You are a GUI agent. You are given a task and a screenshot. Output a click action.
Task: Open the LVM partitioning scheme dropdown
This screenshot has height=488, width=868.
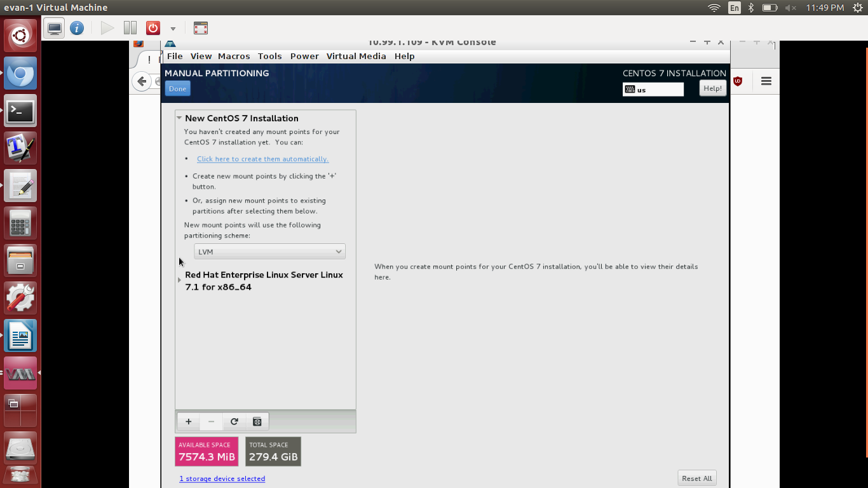[269, 252]
